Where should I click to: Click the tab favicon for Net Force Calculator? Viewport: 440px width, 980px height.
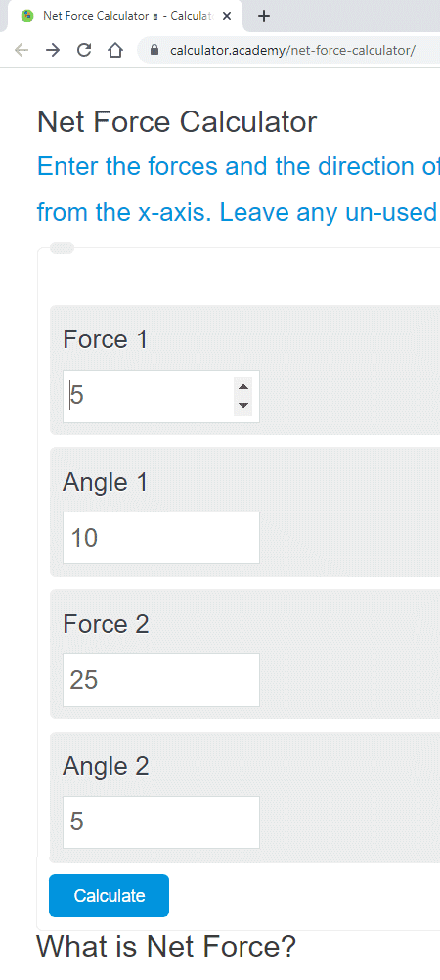(26, 16)
